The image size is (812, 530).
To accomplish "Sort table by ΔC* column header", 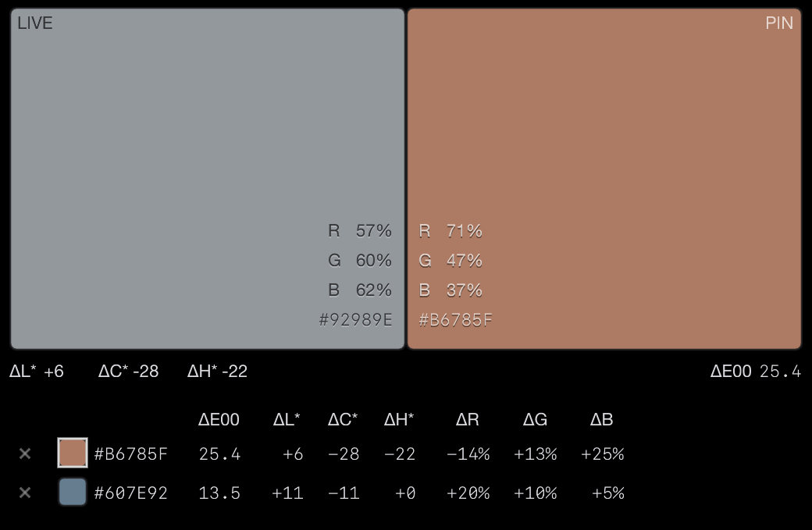I will click(343, 419).
